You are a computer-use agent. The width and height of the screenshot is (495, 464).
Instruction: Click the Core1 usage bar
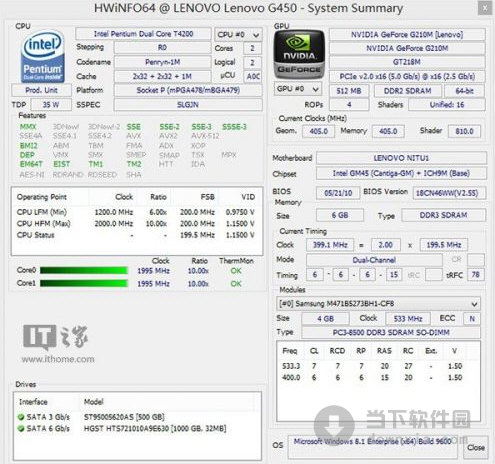84,283
